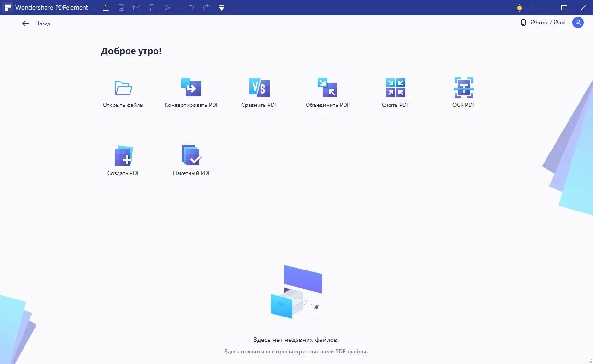Open the Сжать PDF feature
This screenshot has height=364, width=593.
coord(395,87)
